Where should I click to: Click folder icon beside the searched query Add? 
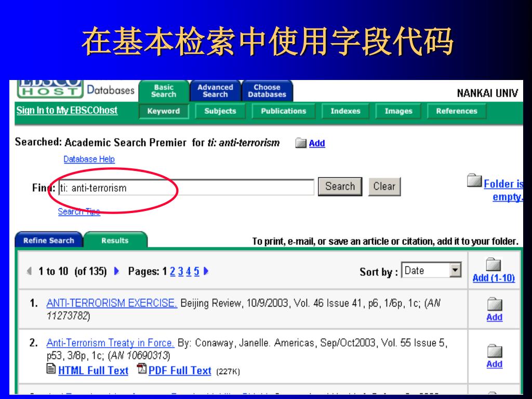(x=301, y=143)
